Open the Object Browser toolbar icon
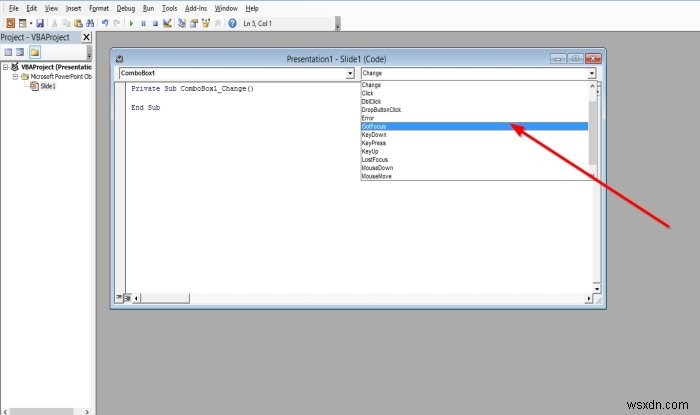 click(206, 23)
